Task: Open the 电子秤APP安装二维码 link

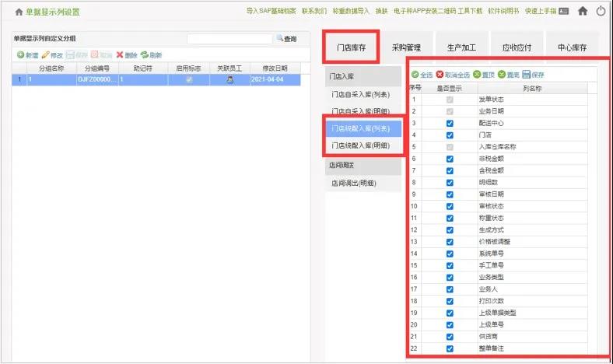Action: [425, 11]
